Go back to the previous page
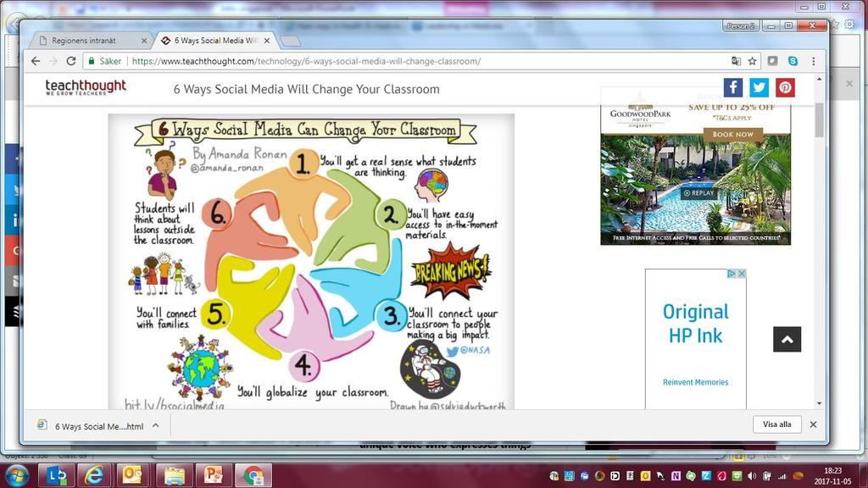This screenshot has width=868, height=488. (36, 61)
